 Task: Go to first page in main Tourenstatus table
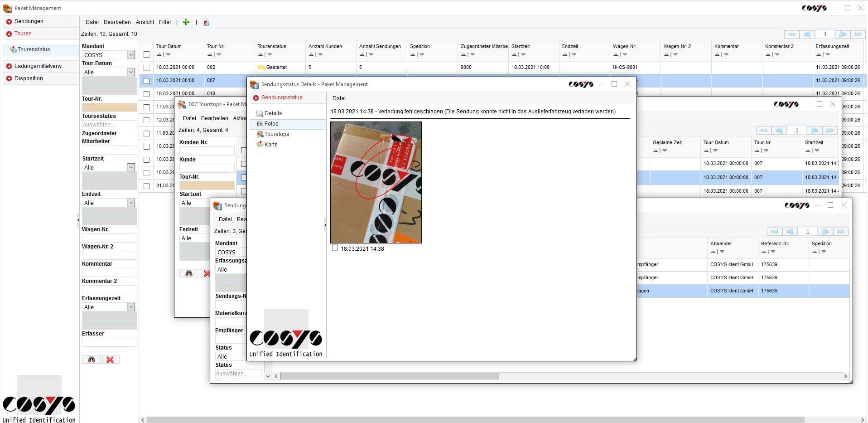791,34
